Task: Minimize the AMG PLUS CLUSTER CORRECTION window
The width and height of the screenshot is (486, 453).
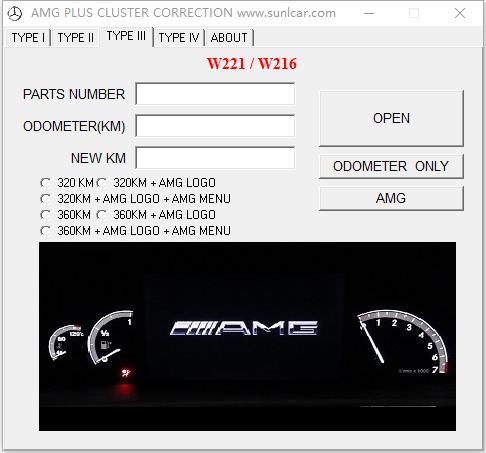Action: 369,13
